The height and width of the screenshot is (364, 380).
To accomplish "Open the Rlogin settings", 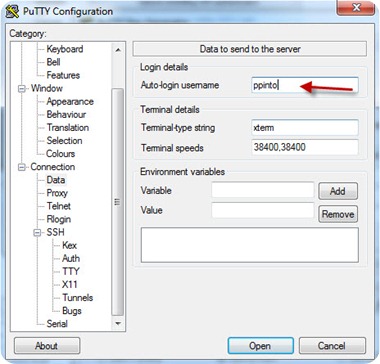I will tap(58, 219).
